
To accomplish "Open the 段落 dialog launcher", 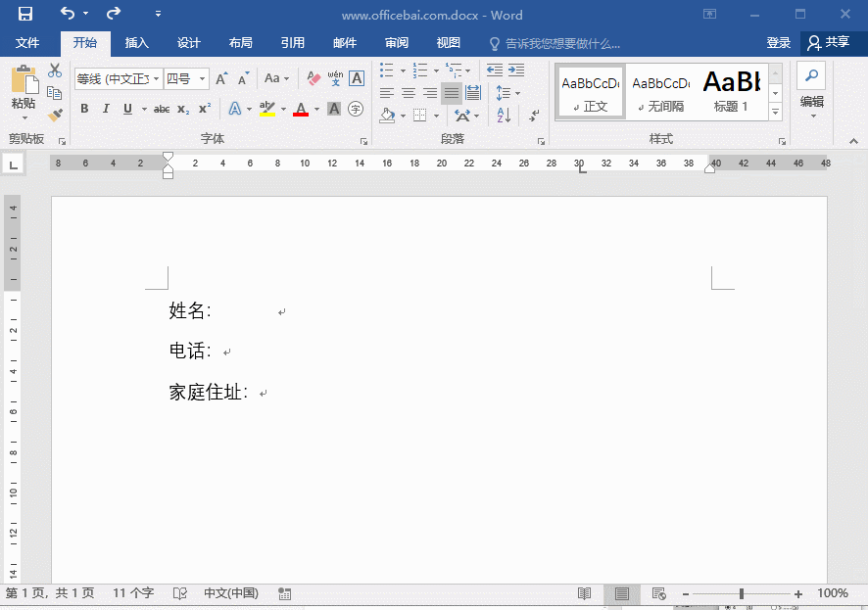I will [x=541, y=142].
